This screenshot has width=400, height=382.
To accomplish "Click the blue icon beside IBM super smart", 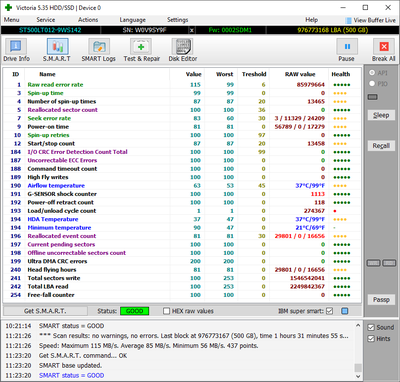I will [x=345, y=311].
